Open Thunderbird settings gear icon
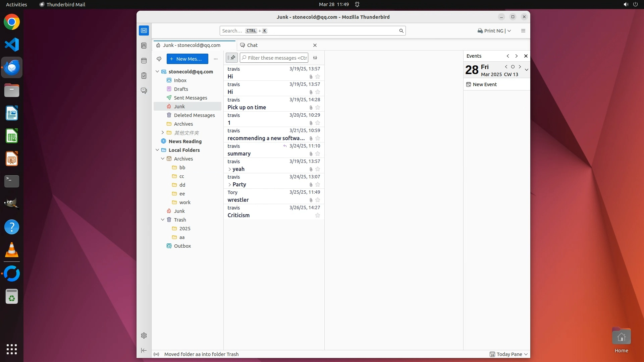 coord(144,336)
